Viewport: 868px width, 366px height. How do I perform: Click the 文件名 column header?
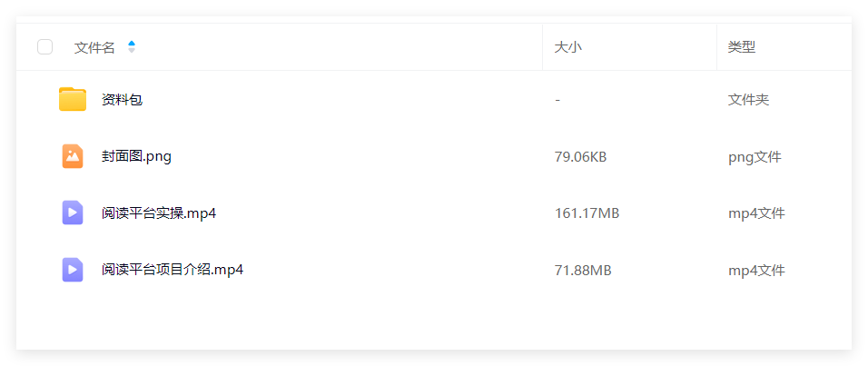[94, 47]
